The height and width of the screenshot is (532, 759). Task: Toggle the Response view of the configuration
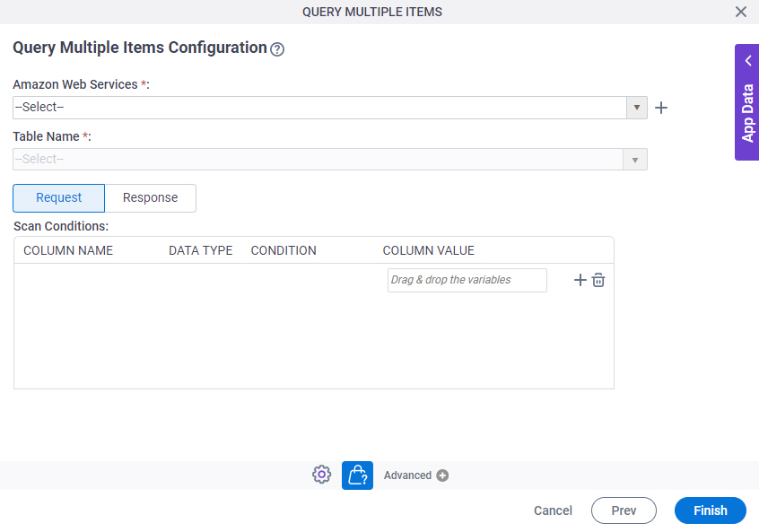tap(150, 197)
